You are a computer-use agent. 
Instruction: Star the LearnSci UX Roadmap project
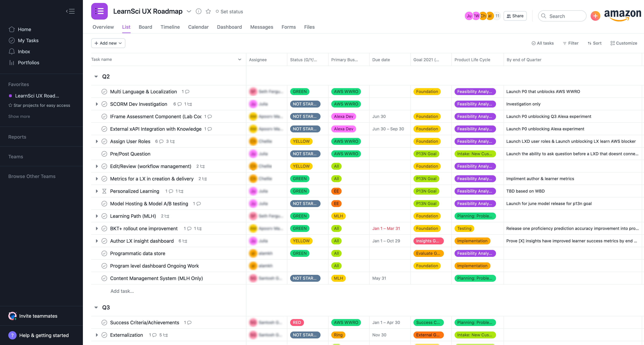pyautogui.click(x=208, y=11)
